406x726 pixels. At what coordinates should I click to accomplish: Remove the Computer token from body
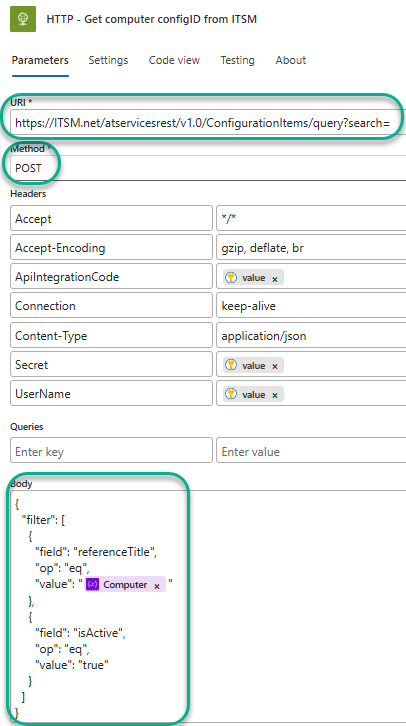click(157, 586)
